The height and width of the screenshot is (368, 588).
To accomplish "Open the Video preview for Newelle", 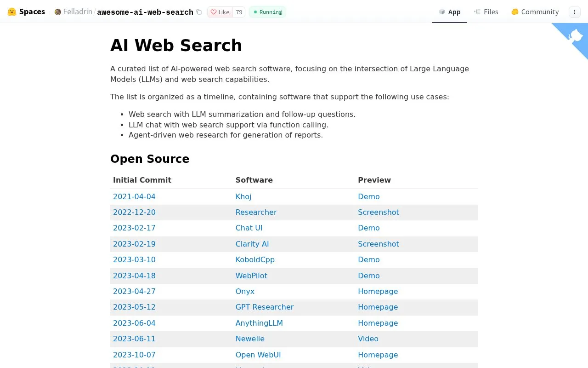I will pyautogui.click(x=368, y=339).
